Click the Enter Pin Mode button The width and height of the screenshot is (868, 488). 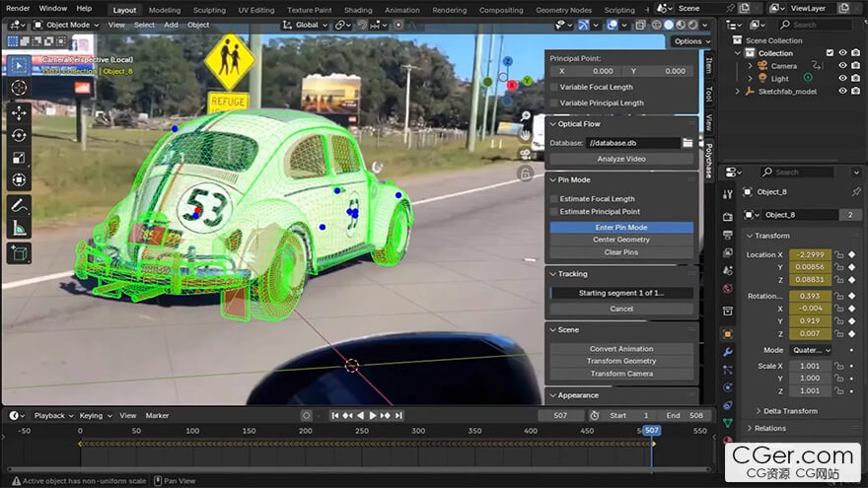tap(621, 228)
